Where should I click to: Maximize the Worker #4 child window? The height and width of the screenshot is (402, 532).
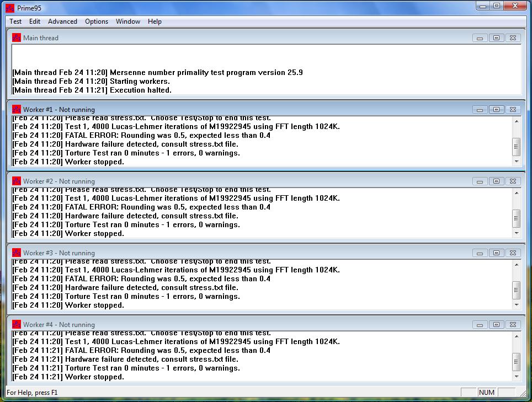pos(496,325)
